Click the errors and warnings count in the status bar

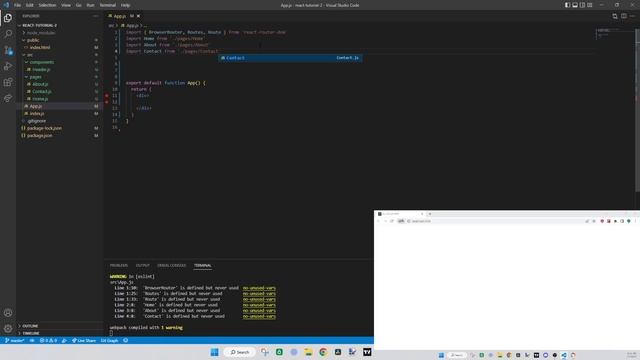point(48,340)
